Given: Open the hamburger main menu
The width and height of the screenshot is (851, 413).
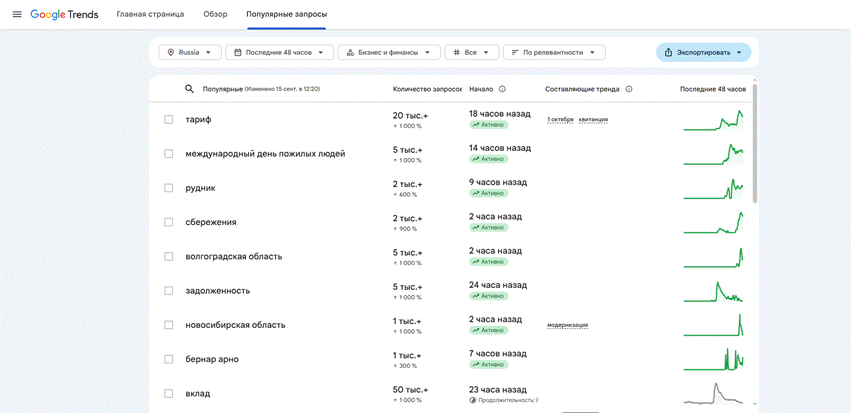Looking at the screenshot, I should (x=17, y=14).
